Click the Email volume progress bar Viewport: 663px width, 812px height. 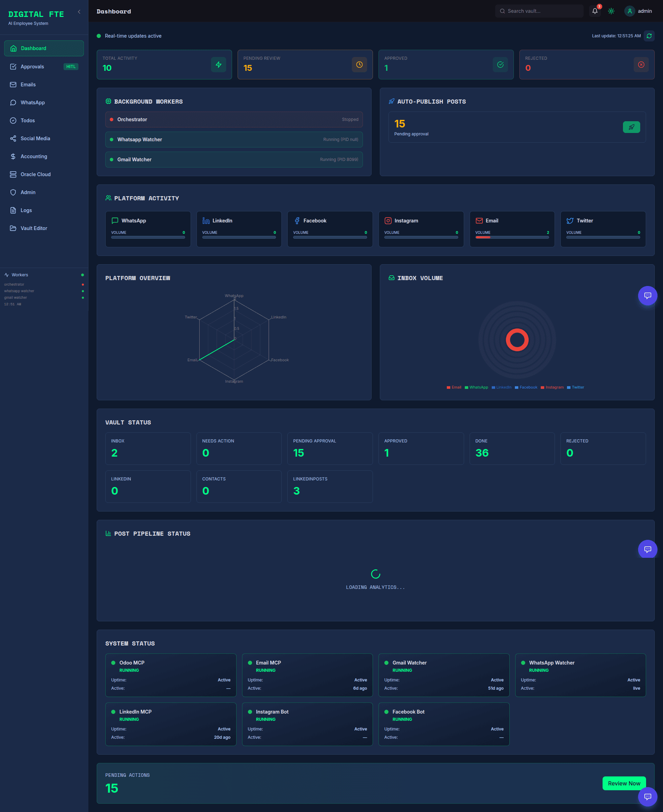(512, 237)
